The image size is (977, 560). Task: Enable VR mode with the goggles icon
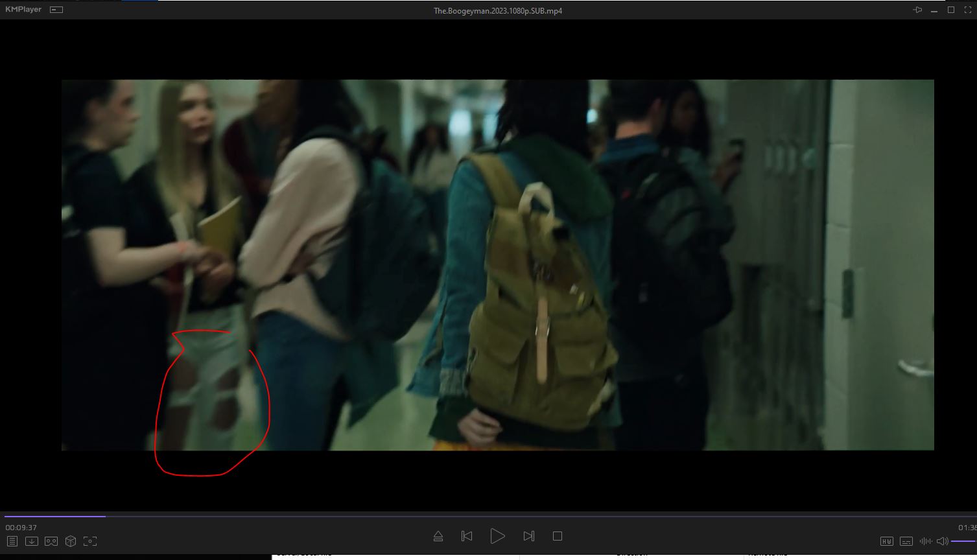(x=51, y=541)
